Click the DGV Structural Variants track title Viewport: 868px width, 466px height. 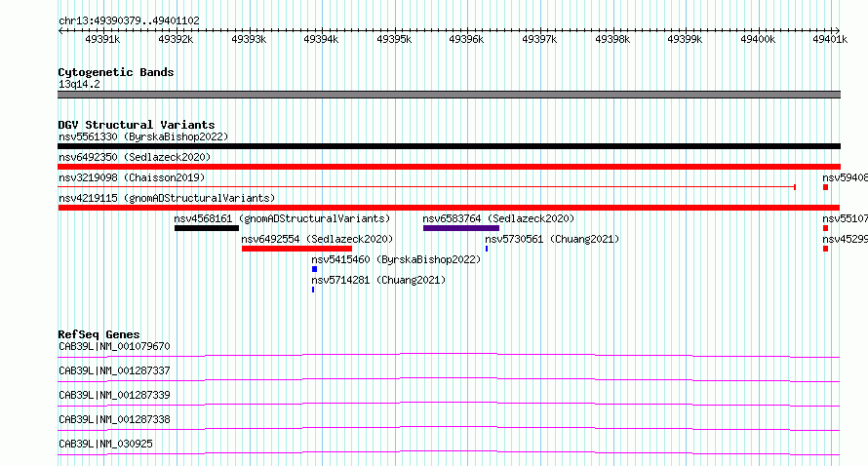137,125
